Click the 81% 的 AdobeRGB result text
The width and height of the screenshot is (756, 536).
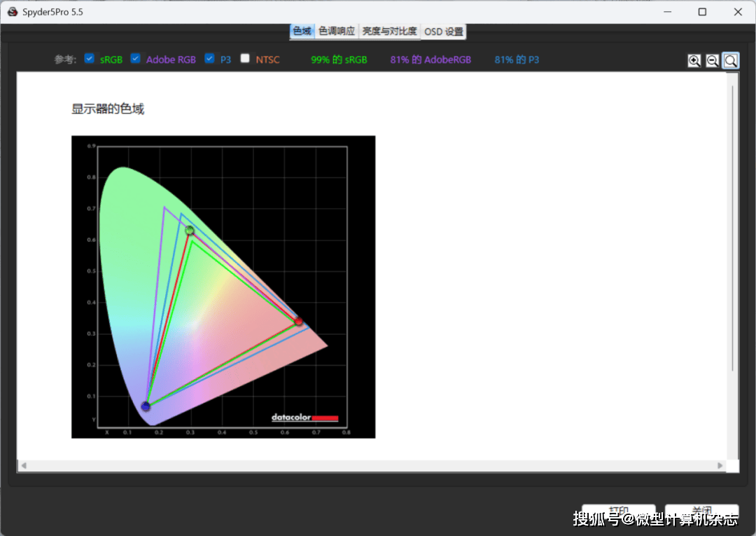point(430,60)
